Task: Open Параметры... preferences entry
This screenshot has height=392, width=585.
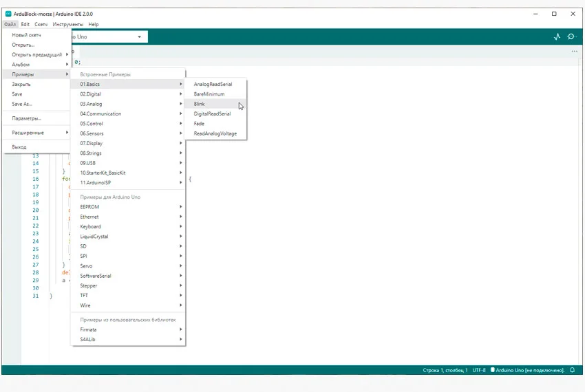Action: pos(26,118)
